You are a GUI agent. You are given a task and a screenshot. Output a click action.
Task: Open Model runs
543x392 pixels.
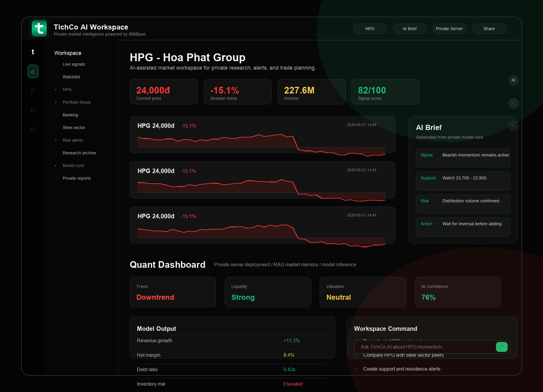click(x=73, y=166)
